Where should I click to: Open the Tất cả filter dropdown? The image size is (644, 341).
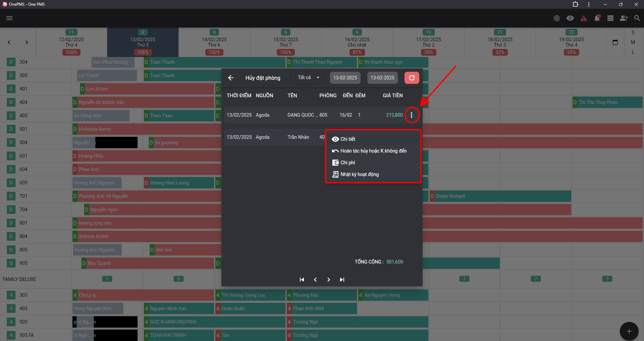coord(307,78)
